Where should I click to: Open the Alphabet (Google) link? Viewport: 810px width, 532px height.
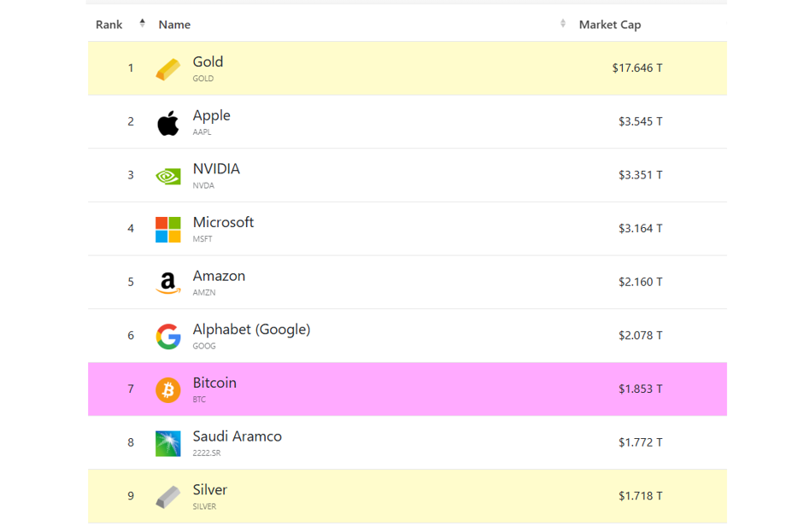(x=251, y=330)
